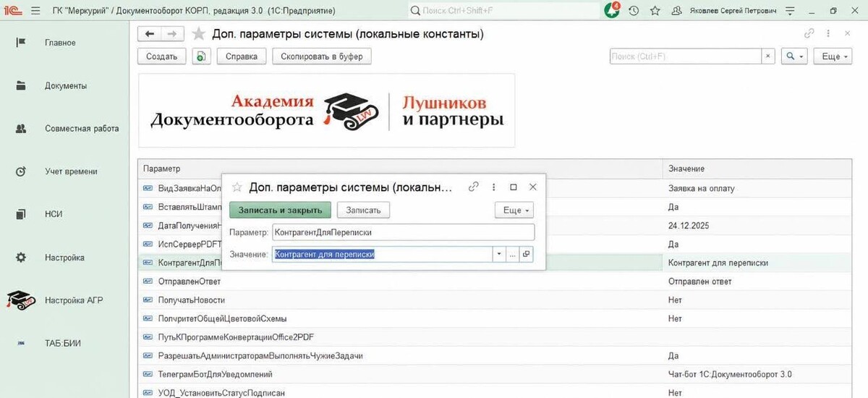
Task: Open the service settings lines icon in title bar
Action: point(790,11)
